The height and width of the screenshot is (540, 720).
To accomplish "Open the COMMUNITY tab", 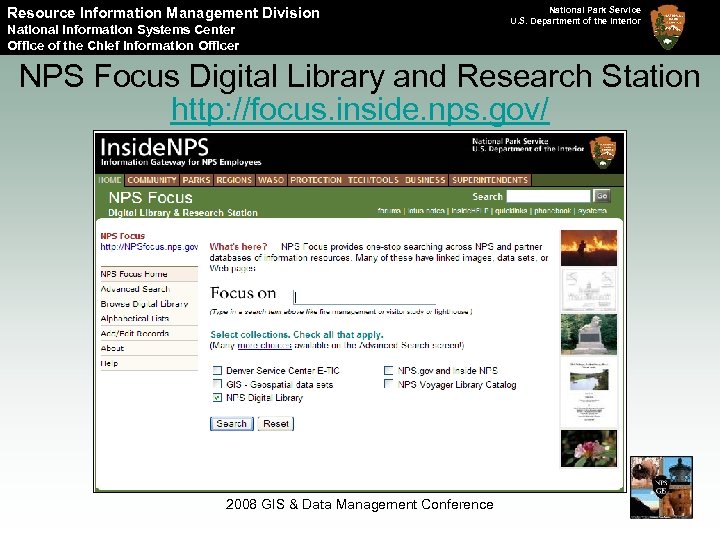I will coord(152,180).
